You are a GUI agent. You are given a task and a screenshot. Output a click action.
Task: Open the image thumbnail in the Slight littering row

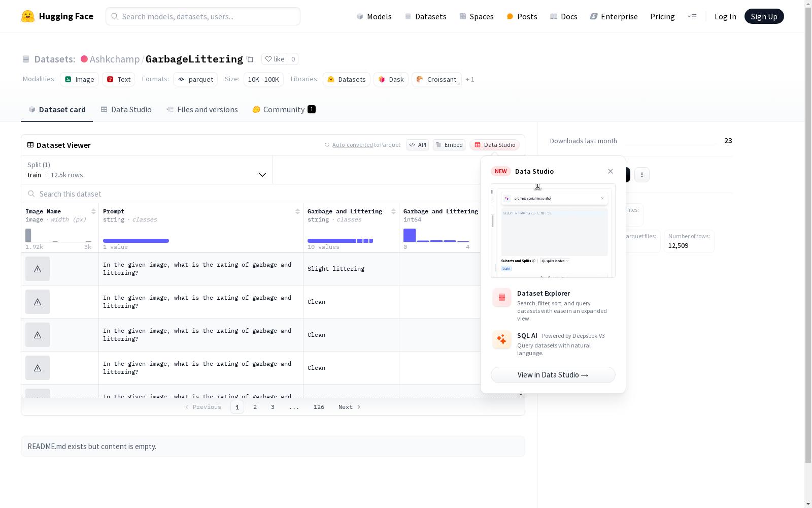pos(38,269)
